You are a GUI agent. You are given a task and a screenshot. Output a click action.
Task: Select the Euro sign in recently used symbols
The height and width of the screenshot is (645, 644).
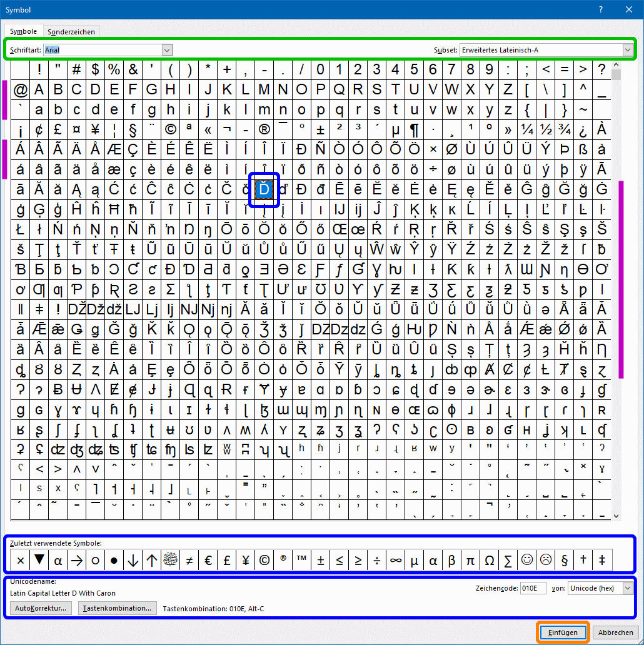pyautogui.click(x=208, y=561)
